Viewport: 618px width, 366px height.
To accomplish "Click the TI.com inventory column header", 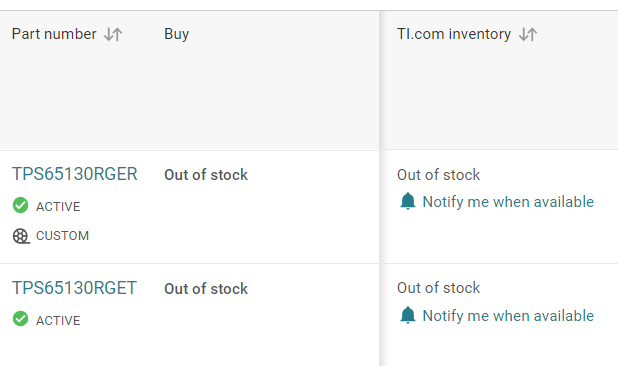I will tap(454, 34).
